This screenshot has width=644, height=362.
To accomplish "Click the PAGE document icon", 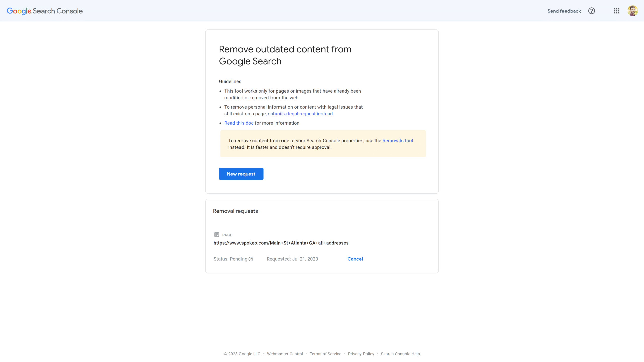I will (x=216, y=235).
